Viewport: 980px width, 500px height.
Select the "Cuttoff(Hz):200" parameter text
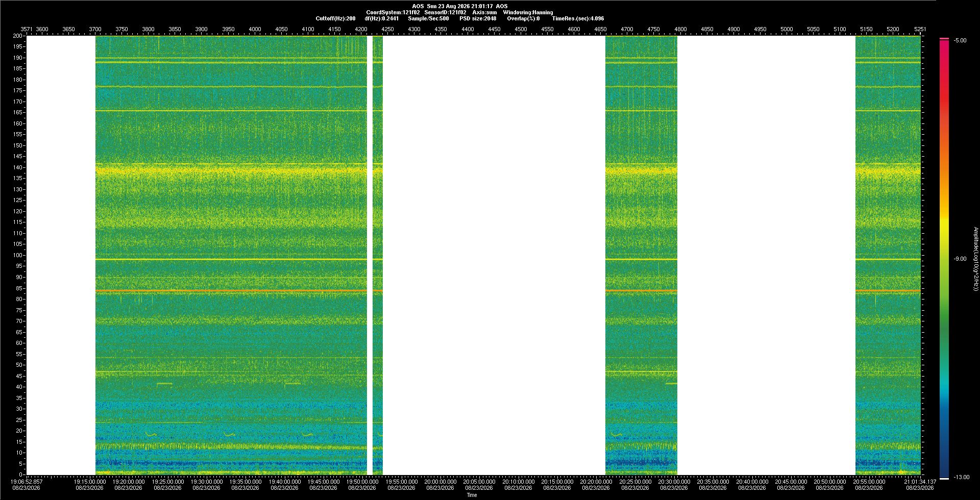[x=335, y=18]
